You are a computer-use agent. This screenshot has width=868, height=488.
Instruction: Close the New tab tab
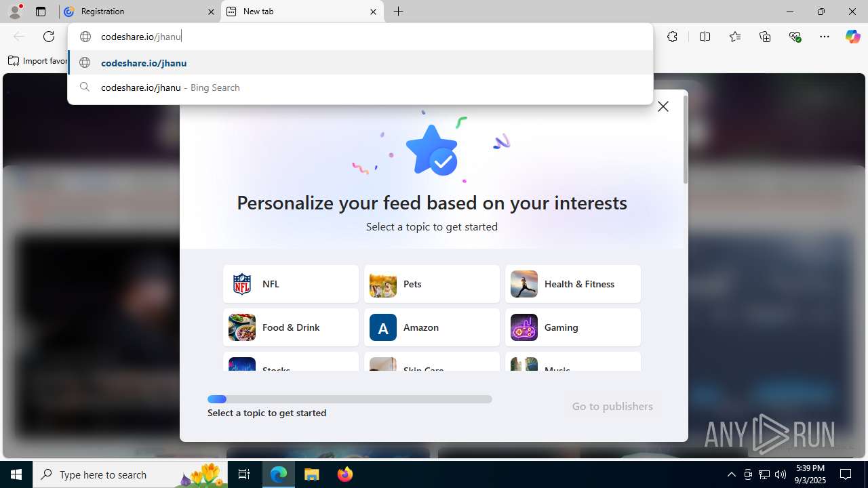[374, 12]
